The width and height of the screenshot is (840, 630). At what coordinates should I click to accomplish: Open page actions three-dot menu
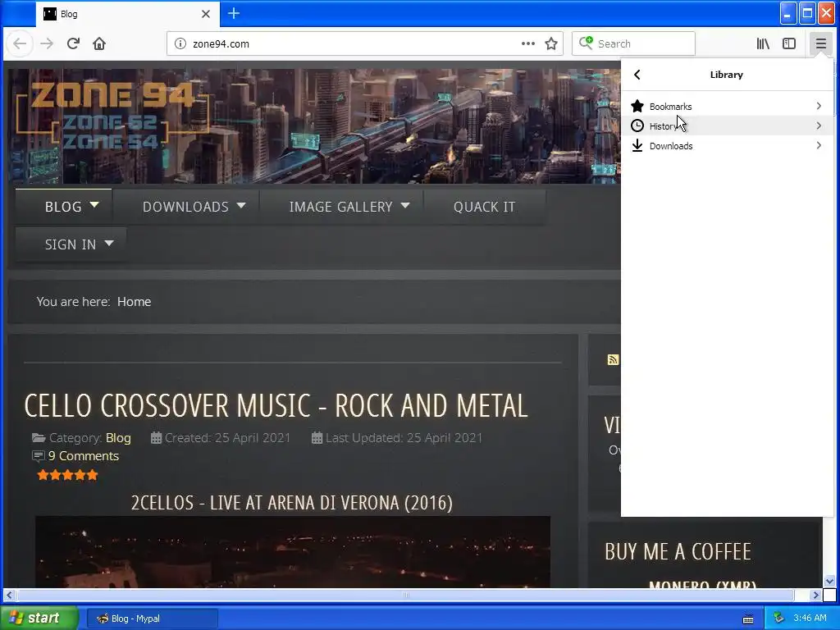(528, 43)
